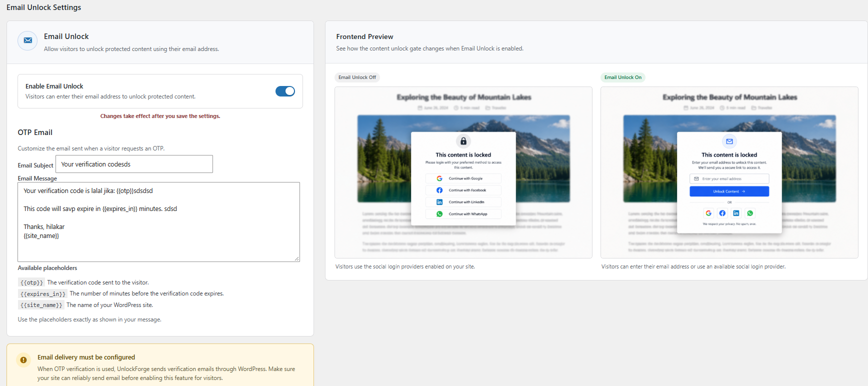This screenshot has height=386, width=868.
Task: Click the 'Frontend Preview' heading
Action: 364,36
